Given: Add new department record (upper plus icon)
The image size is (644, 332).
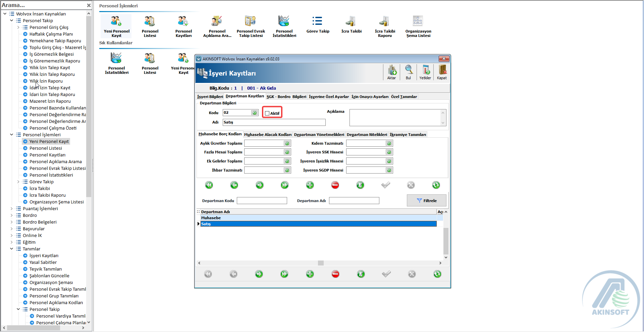Looking at the screenshot, I should point(310,185).
